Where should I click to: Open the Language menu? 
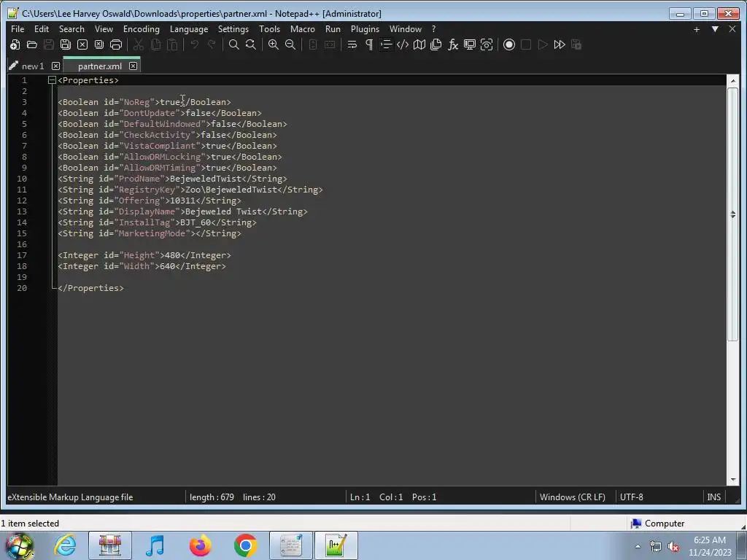coord(189,29)
